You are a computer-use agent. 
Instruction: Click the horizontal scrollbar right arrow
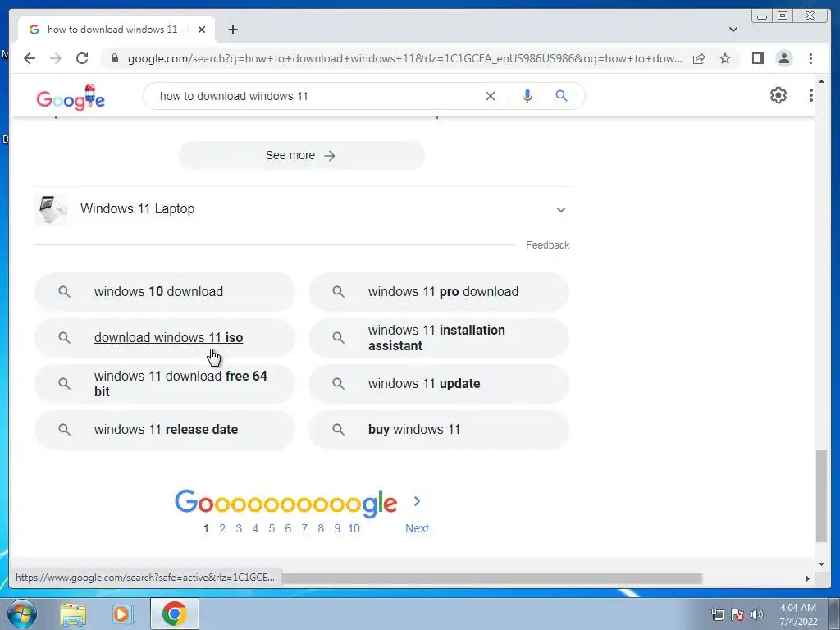click(x=808, y=578)
